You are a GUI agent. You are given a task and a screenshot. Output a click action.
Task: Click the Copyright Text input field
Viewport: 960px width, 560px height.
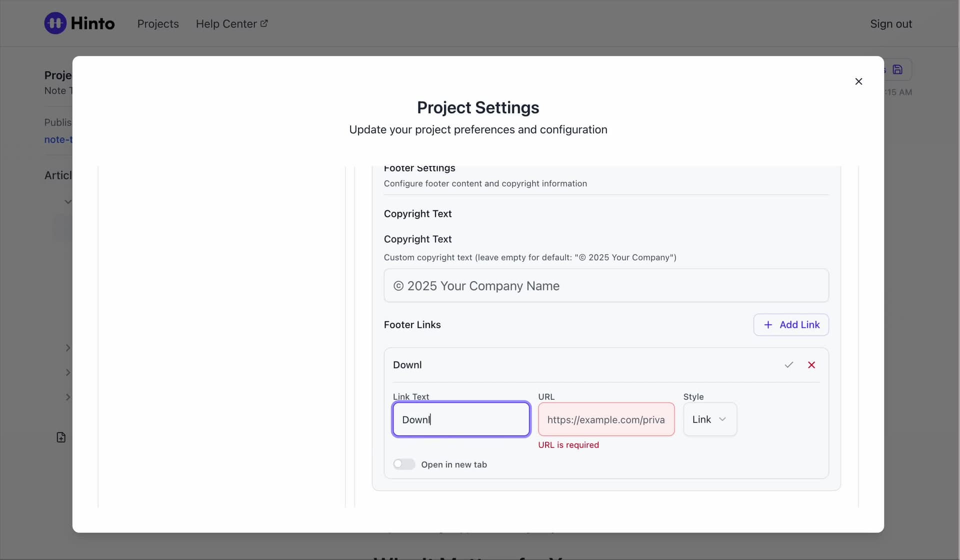click(x=606, y=286)
